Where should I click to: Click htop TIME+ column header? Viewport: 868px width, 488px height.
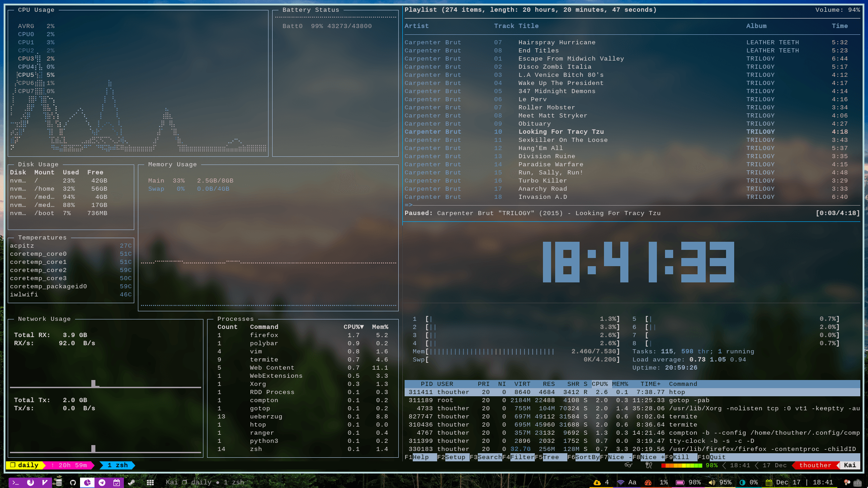pyautogui.click(x=651, y=384)
